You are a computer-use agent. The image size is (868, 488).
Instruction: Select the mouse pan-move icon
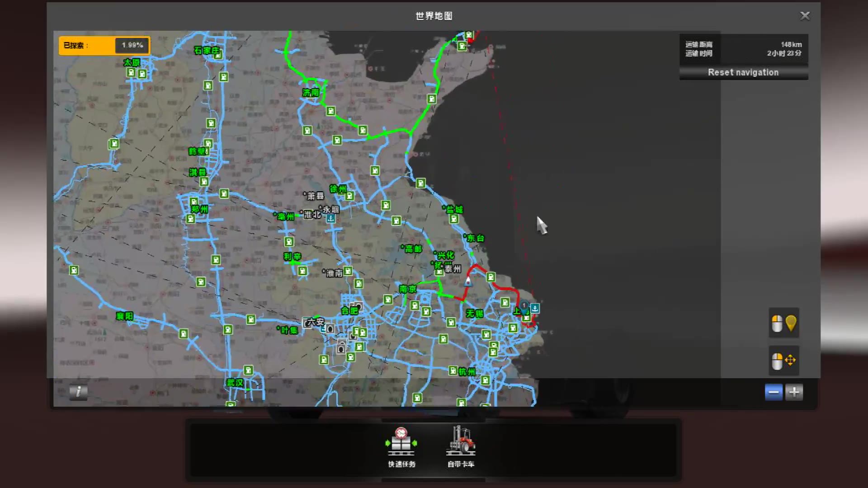coord(784,361)
